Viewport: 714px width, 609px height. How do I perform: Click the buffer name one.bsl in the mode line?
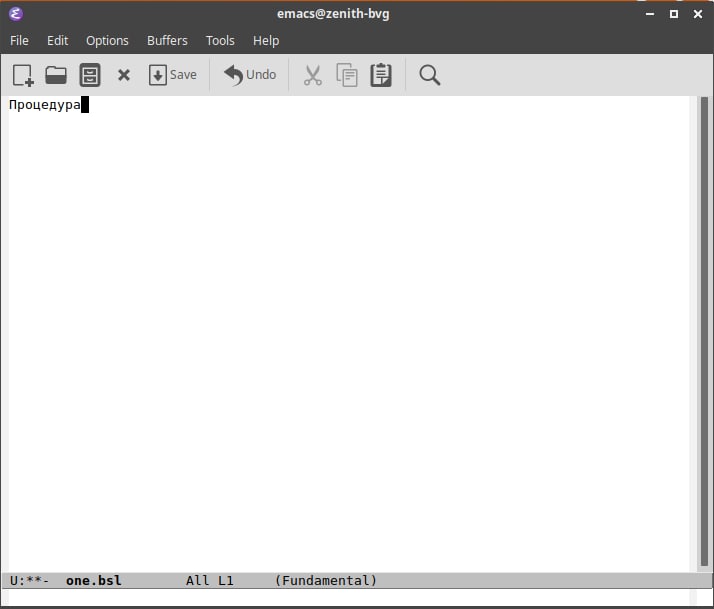[x=94, y=580]
